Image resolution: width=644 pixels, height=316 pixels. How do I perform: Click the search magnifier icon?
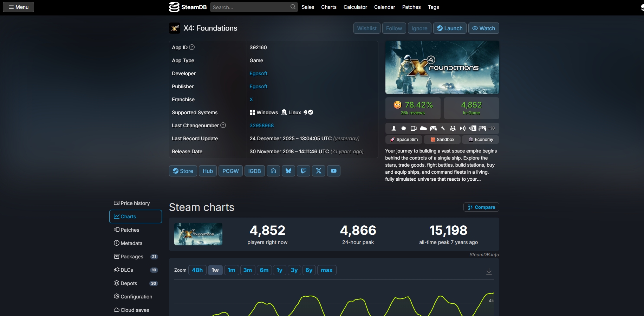pos(293,7)
